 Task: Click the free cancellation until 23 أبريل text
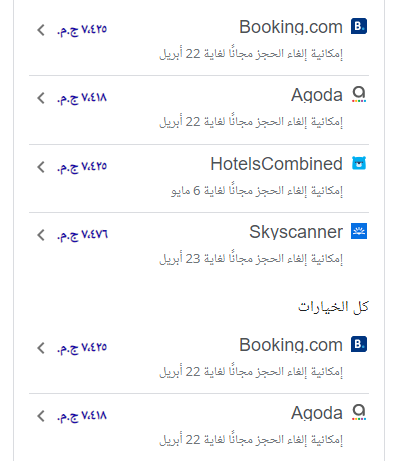click(251, 258)
